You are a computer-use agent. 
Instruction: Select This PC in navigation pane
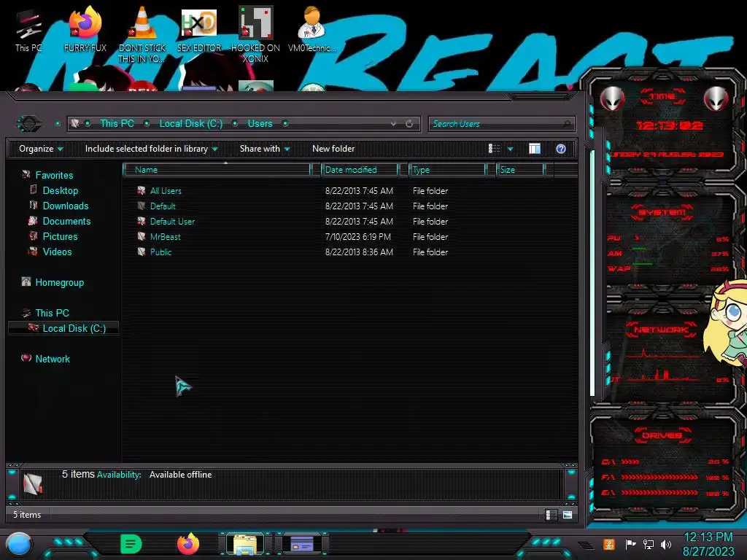coord(52,313)
